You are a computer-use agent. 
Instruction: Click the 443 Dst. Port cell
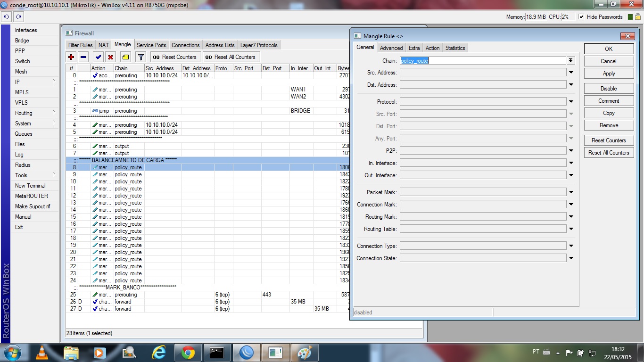tap(275, 295)
